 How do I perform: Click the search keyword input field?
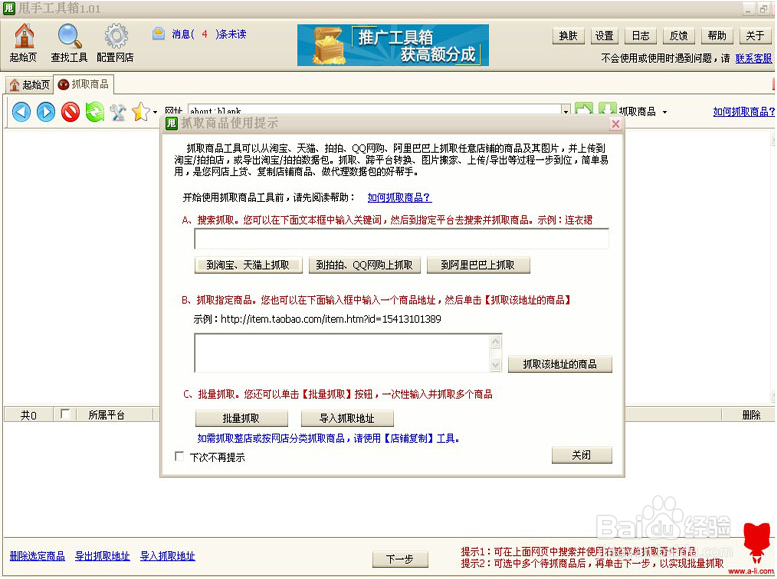pos(401,239)
